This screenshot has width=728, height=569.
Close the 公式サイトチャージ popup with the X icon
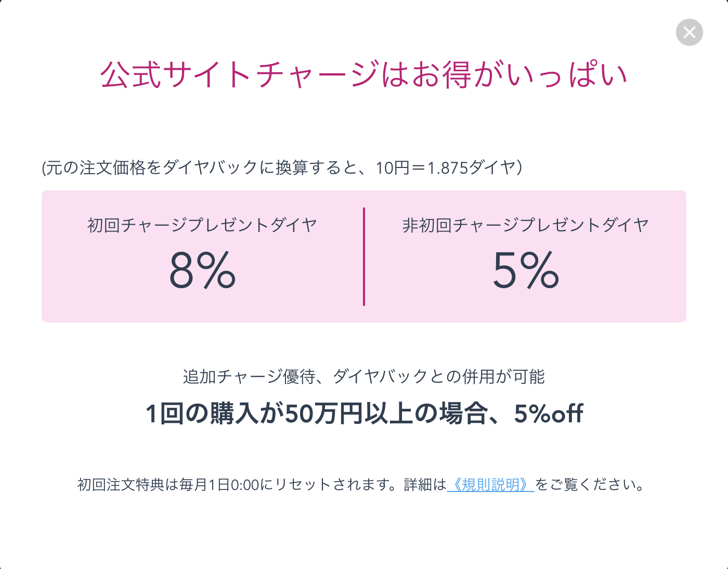690,32
